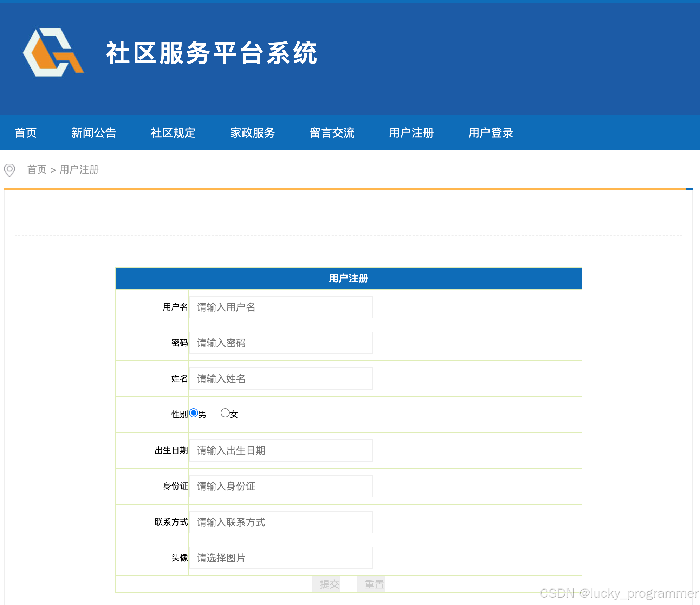This screenshot has width=700, height=605.
Task: Click 用户登录 in the navigation bar
Action: 491,133
